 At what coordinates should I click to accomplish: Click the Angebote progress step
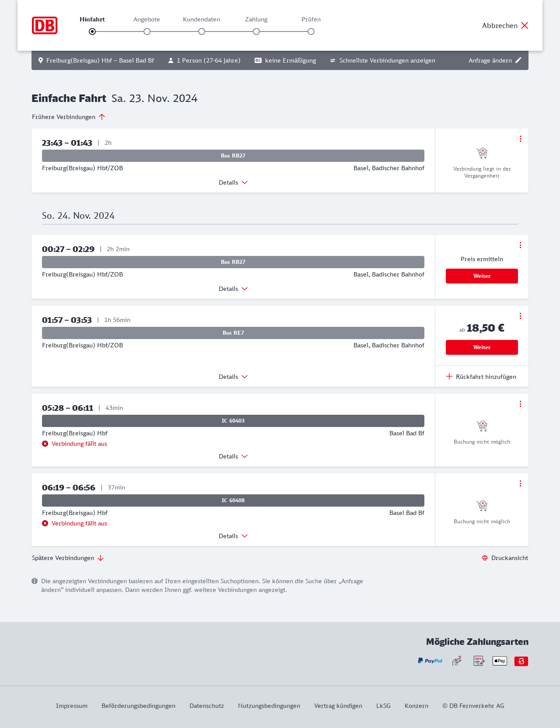click(x=147, y=31)
